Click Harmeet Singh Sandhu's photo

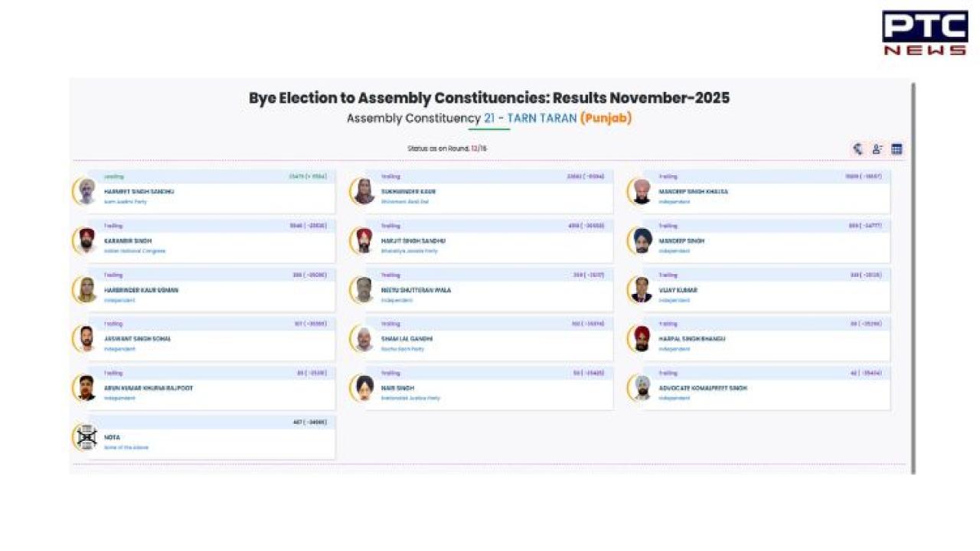(87, 191)
